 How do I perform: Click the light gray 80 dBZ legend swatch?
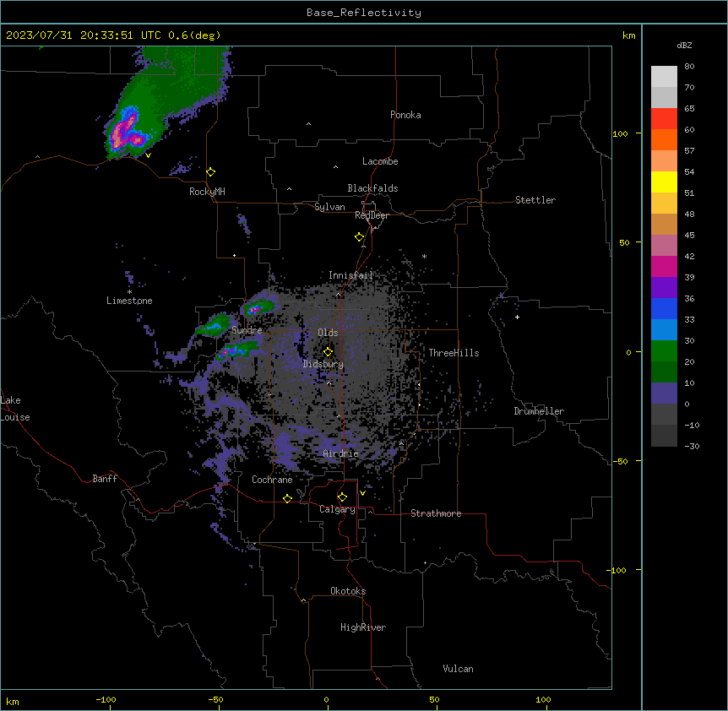tap(664, 77)
